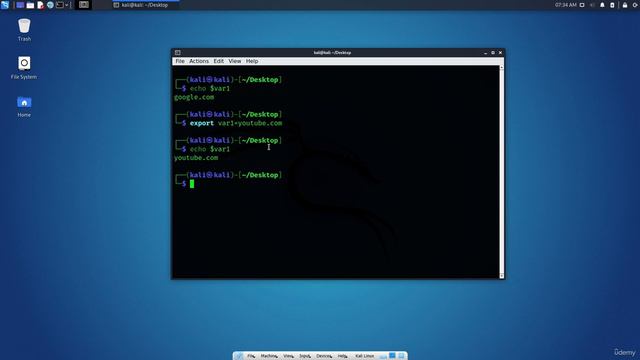The width and height of the screenshot is (640, 360).
Task: Launch the file manager from panel
Action: [30, 5]
